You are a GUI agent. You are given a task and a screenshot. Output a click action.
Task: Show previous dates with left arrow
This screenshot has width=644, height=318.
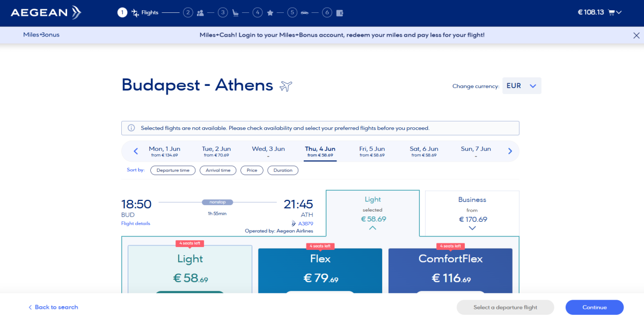pyautogui.click(x=136, y=151)
